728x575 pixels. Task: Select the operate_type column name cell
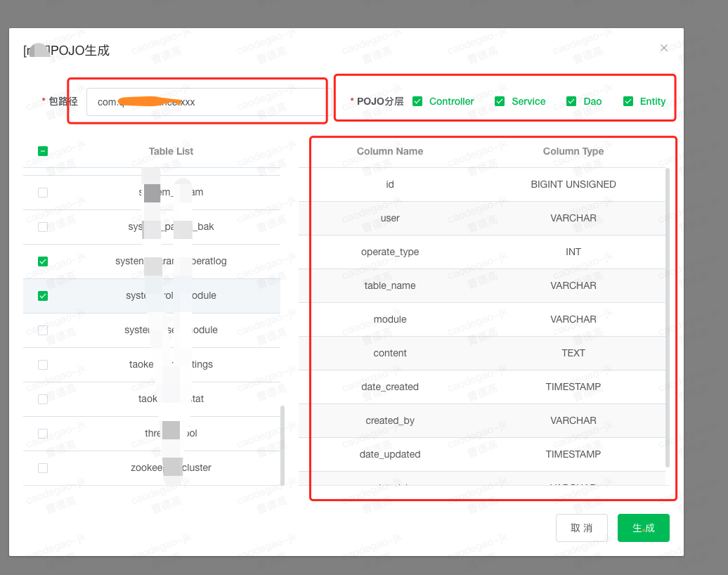[x=389, y=252]
